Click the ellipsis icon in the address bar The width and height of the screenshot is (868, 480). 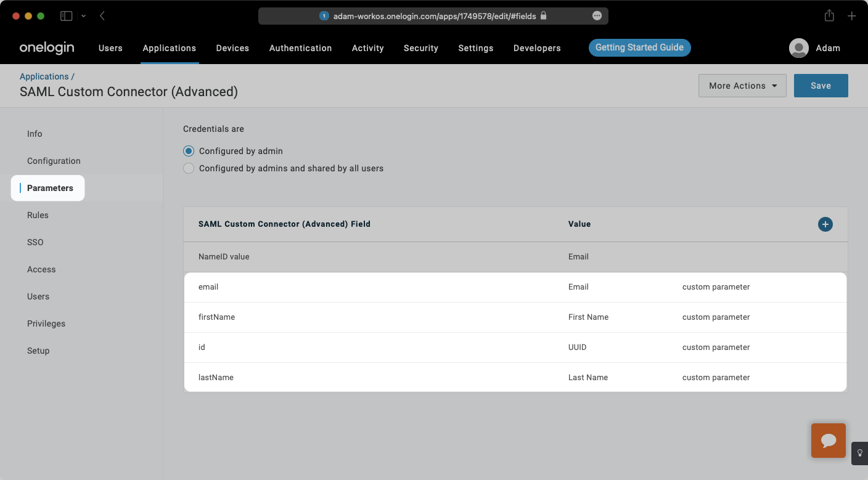tap(597, 15)
